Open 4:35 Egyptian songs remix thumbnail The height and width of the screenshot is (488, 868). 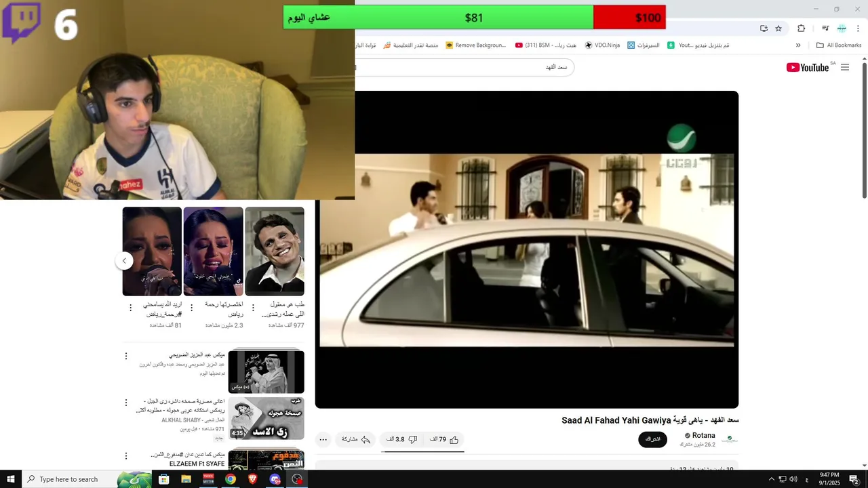coord(266,418)
